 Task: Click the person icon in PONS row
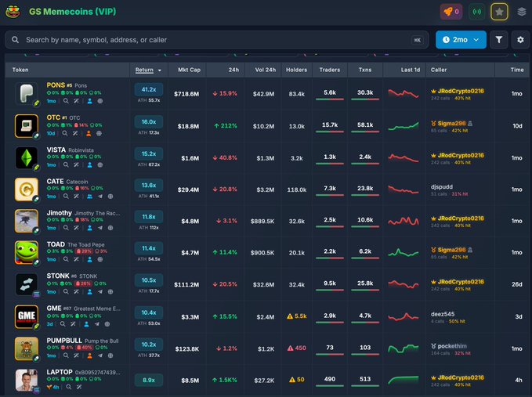click(89, 101)
